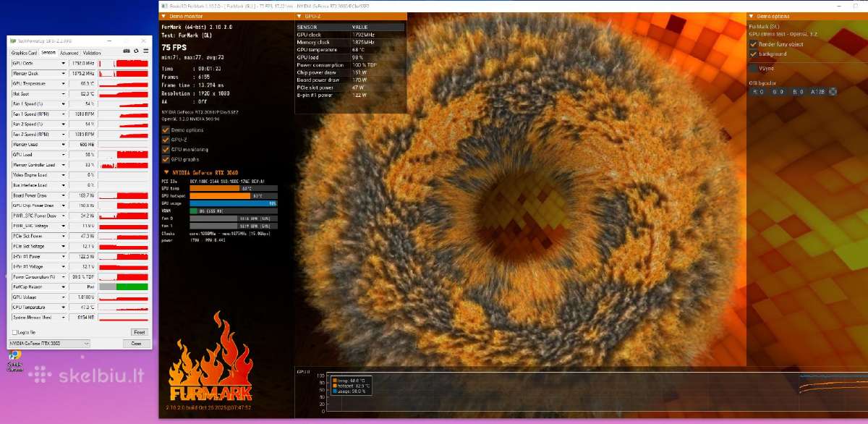Collapse the Demo options panel
Viewport: 868px width, 424px height.
(x=751, y=16)
